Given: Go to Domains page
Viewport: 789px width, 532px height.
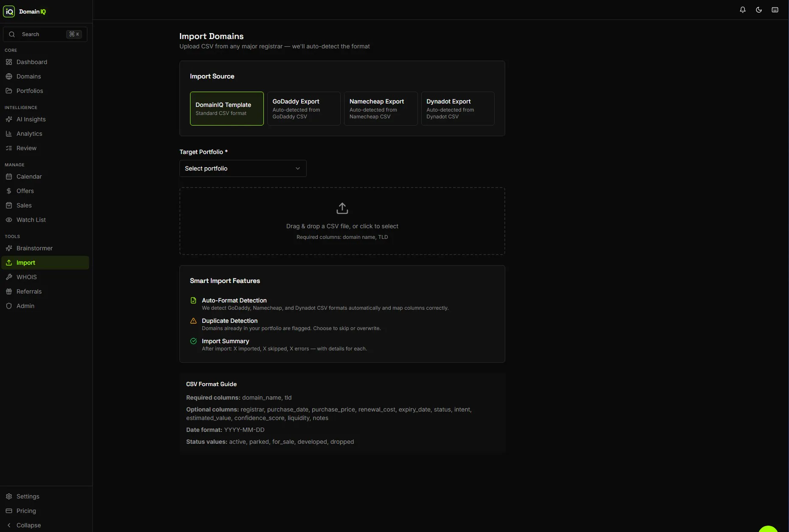Looking at the screenshot, I should 45,76.
